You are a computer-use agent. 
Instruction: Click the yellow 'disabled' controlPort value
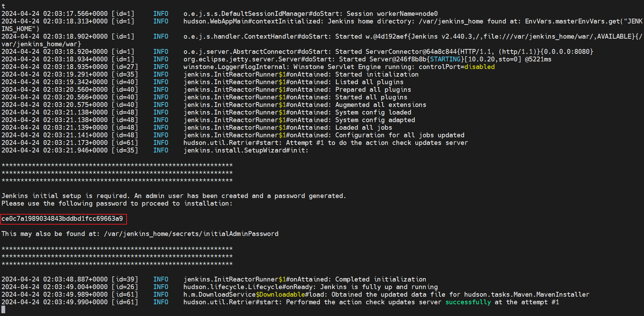(x=479, y=67)
